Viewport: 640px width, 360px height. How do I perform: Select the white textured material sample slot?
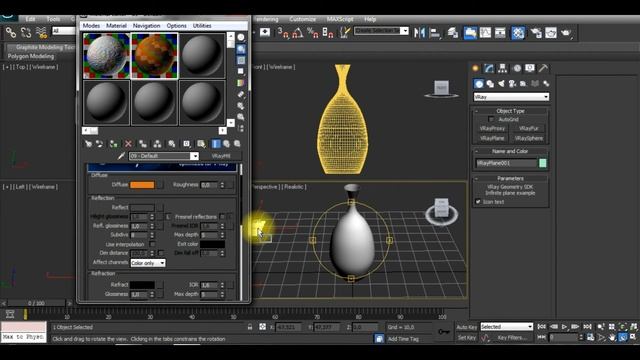[x=106, y=56]
